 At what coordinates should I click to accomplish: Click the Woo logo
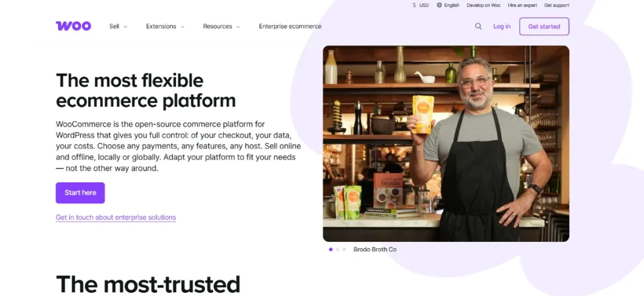pos(74,26)
